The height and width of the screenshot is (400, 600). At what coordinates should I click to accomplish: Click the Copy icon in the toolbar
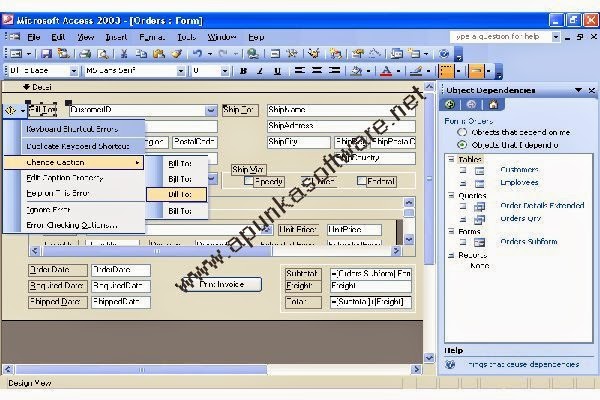141,54
